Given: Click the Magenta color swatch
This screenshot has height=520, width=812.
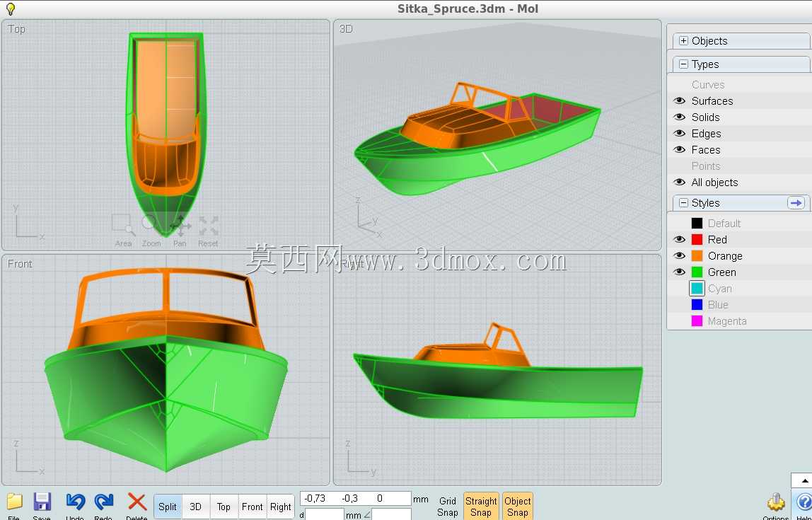Looking at the screenshot, I should (697, 321).
